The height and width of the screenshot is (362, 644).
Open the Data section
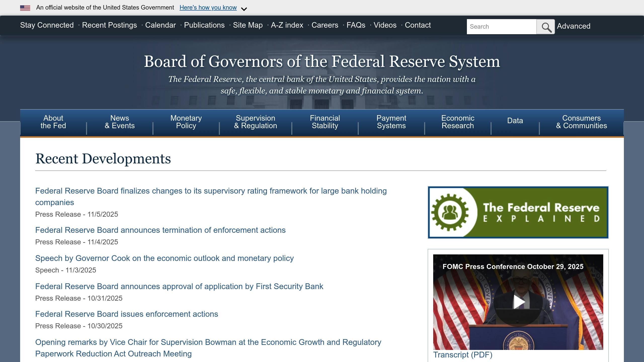[515, 121]
